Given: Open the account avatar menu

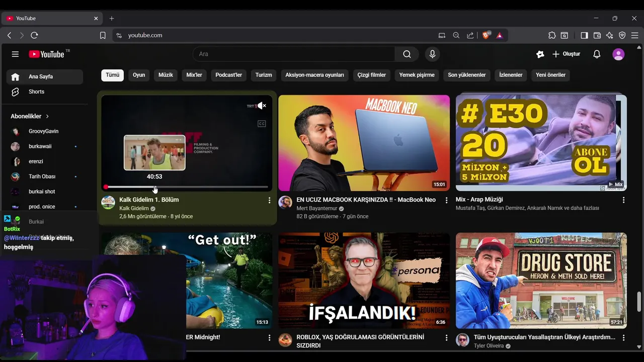Looking at the screenshot, I should [x=618, y=54].
